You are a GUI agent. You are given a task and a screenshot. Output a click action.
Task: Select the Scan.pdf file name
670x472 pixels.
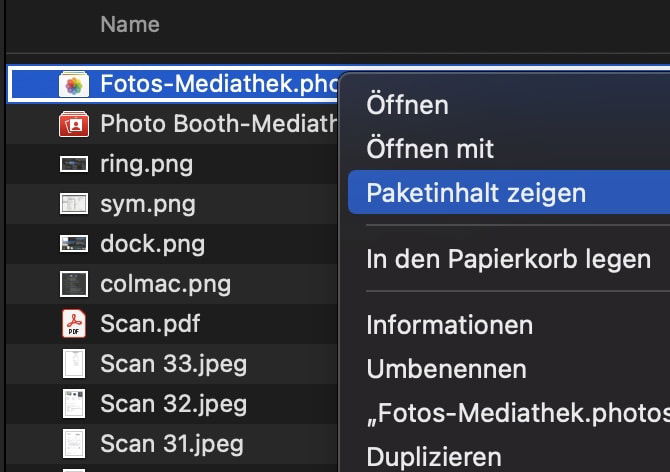tap(150, 324)
